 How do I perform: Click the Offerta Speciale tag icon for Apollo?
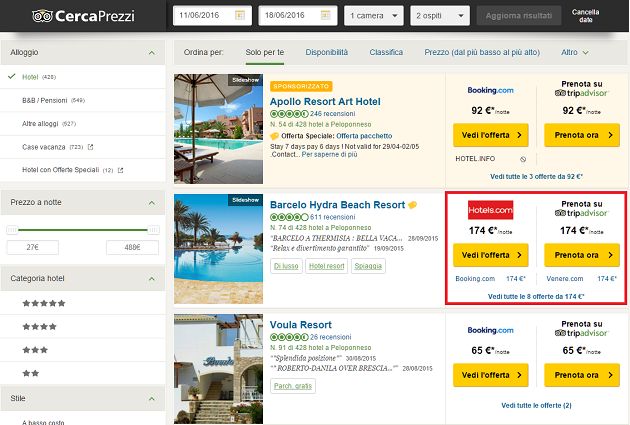coord(274,136)
